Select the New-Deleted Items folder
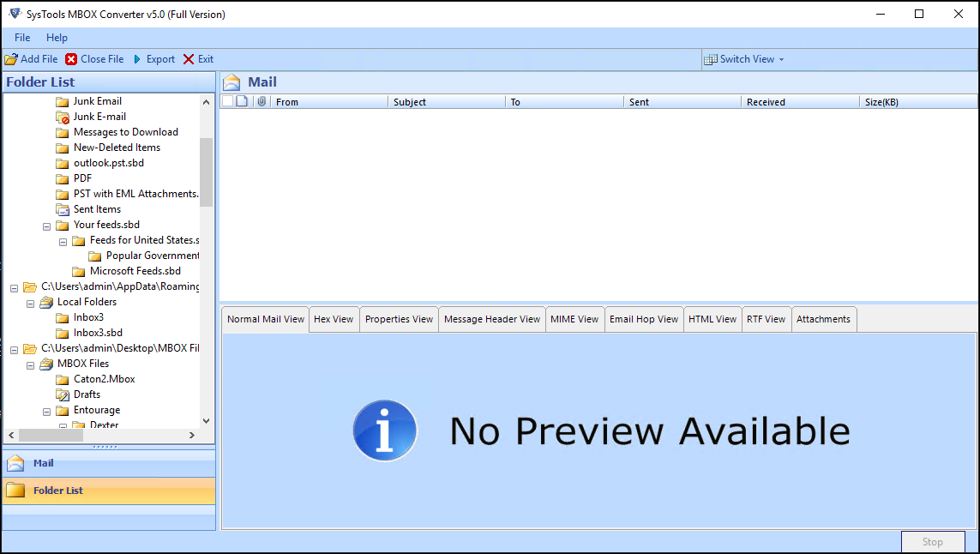This screenshot has height=554, width=980. pos(117,148)
